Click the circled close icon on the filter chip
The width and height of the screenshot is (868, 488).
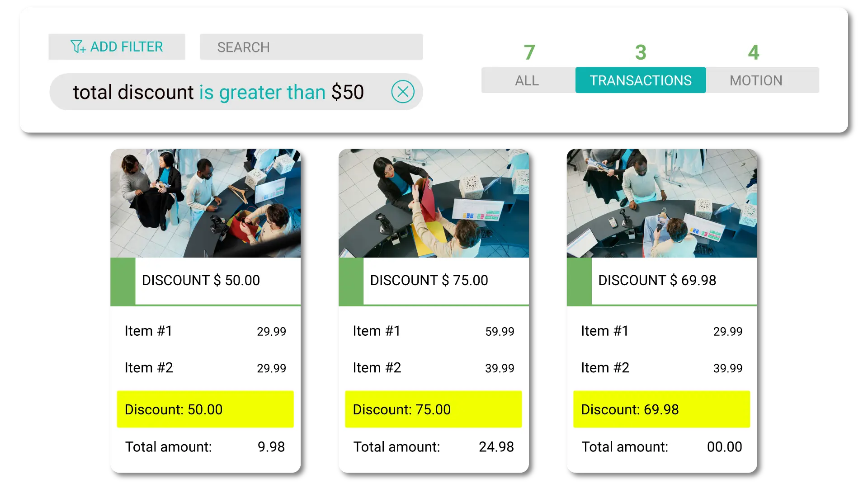(403, 92)
